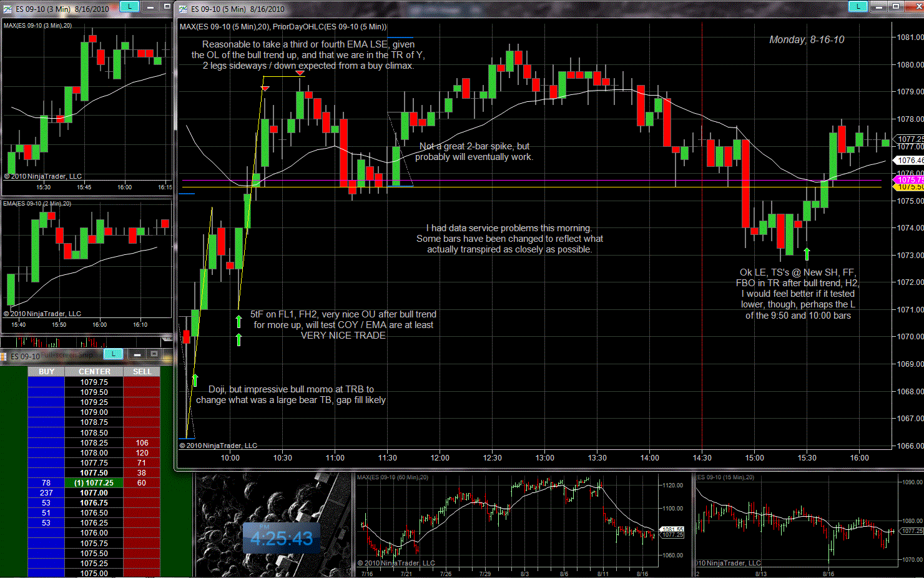This screenshot has height=578, width=924.
Task: Click the SuperDOM ES 09-10 window icon
Action: 4,356
